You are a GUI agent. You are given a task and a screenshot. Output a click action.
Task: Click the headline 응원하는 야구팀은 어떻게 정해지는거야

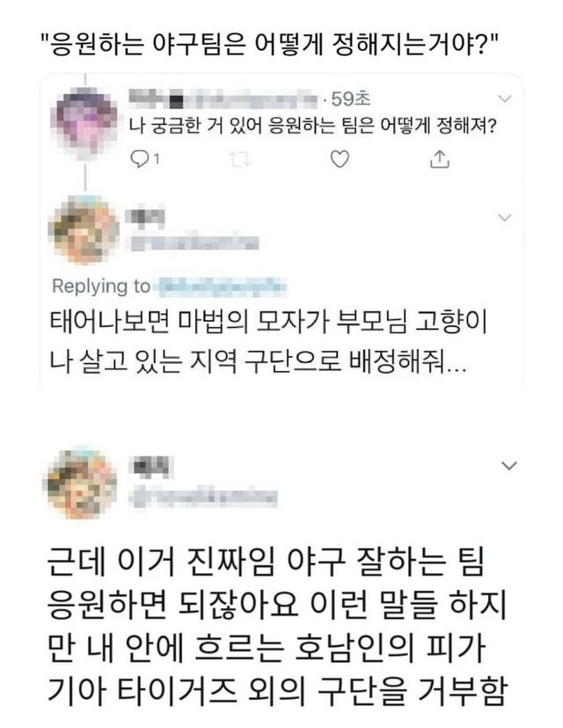pos(270,45)
